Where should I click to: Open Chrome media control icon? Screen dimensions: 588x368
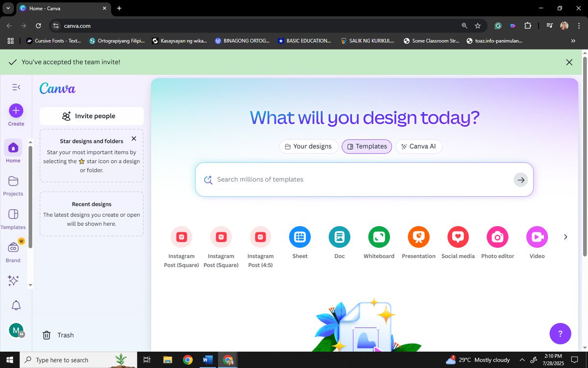pyautogui.click(x=549, y=26)
